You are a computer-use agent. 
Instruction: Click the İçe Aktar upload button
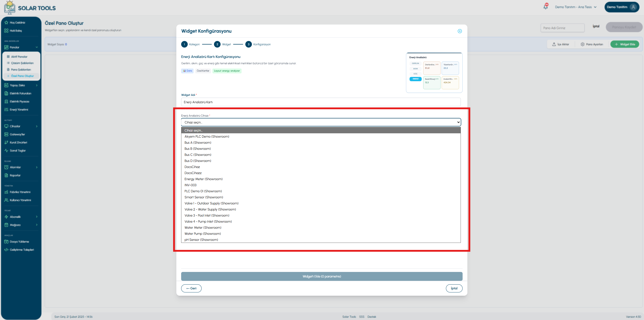pyautogui.click(x=561, y=44)
